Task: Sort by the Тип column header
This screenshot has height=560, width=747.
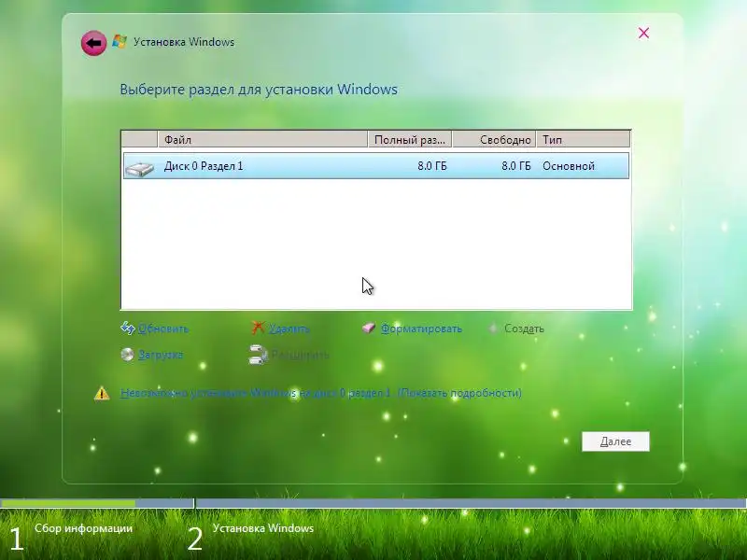Action: tap(583, 139)
